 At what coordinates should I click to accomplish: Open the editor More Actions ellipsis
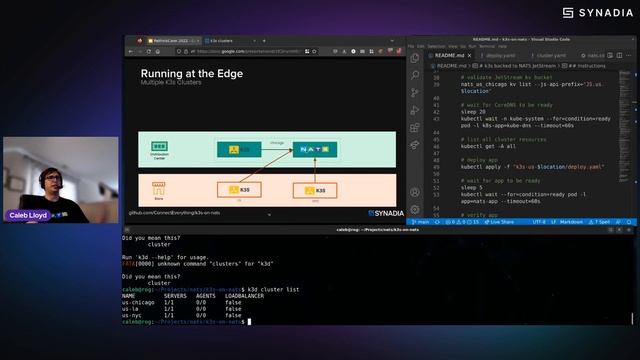(629, 55)
